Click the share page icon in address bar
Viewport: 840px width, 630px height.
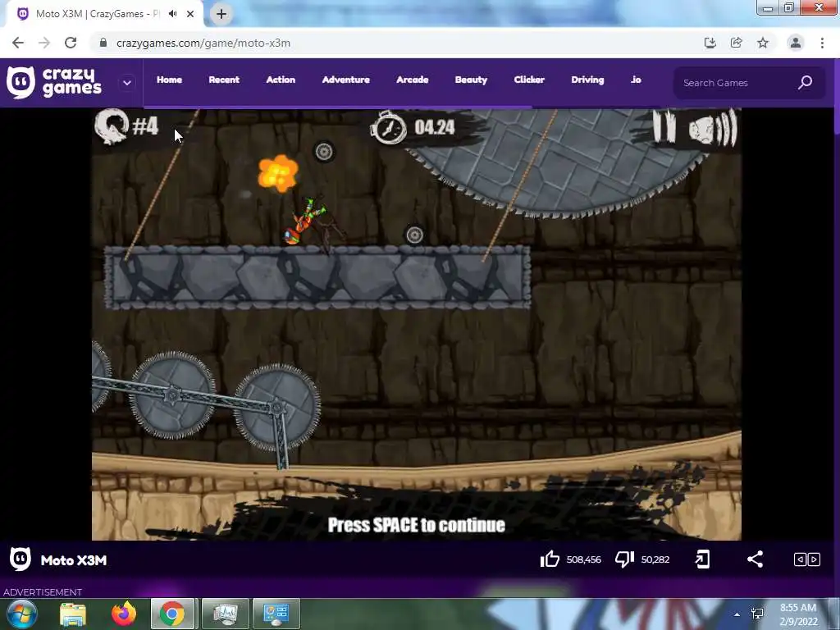(x=736, y=43)
